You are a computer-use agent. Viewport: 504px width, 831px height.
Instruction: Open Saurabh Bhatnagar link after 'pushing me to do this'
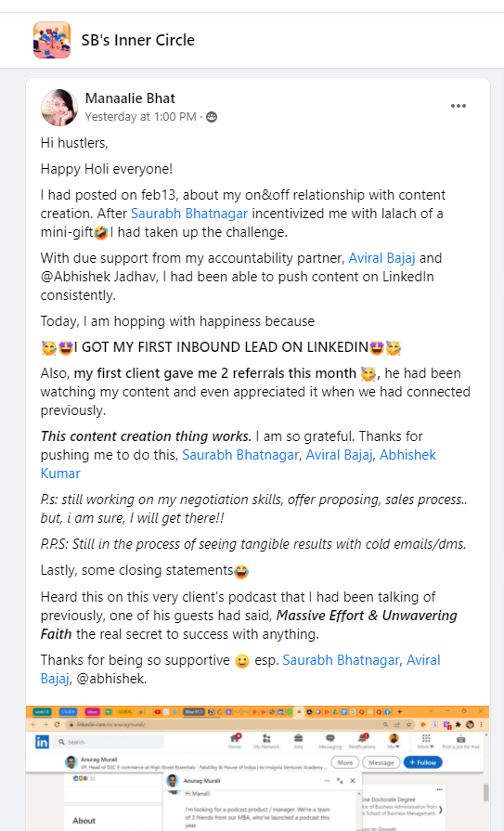240,455
